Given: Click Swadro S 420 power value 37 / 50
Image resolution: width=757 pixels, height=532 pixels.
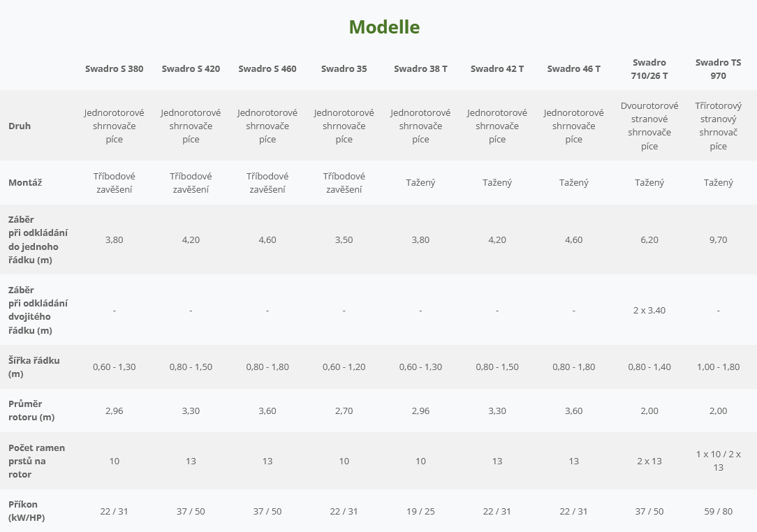Looking at the screenshot, I should click(191, 511).
